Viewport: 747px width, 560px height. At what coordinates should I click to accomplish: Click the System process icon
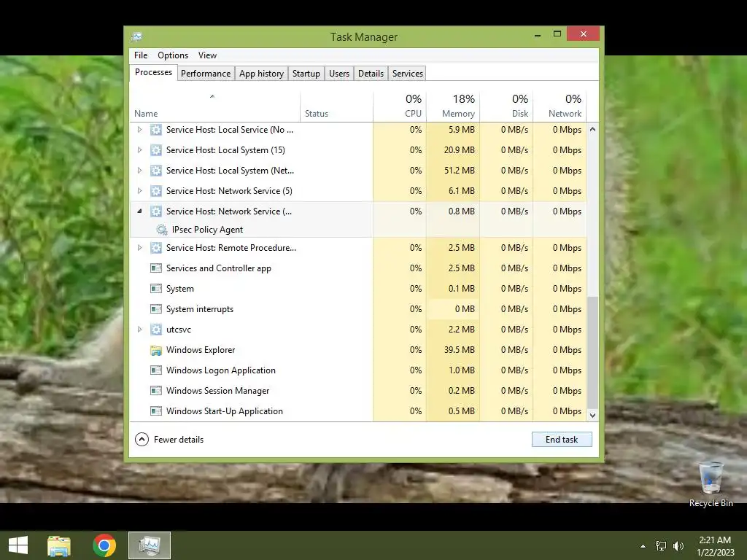click(156, 289)
